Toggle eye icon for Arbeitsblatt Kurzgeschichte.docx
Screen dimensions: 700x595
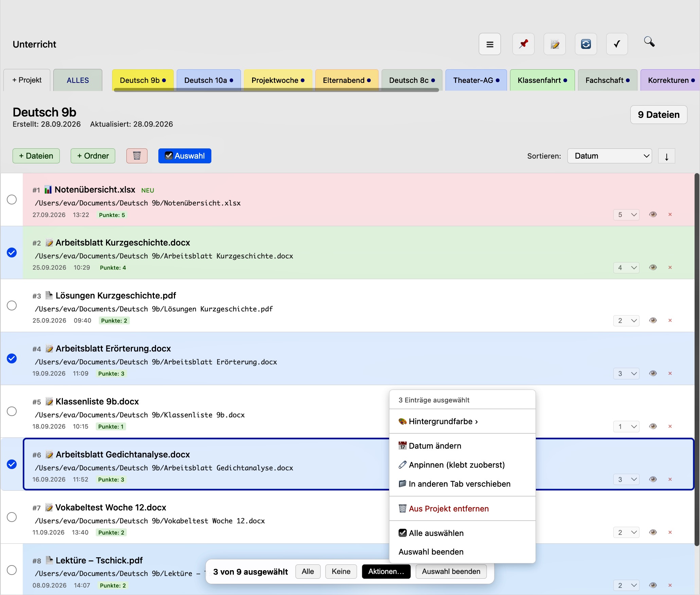point(653,267)
